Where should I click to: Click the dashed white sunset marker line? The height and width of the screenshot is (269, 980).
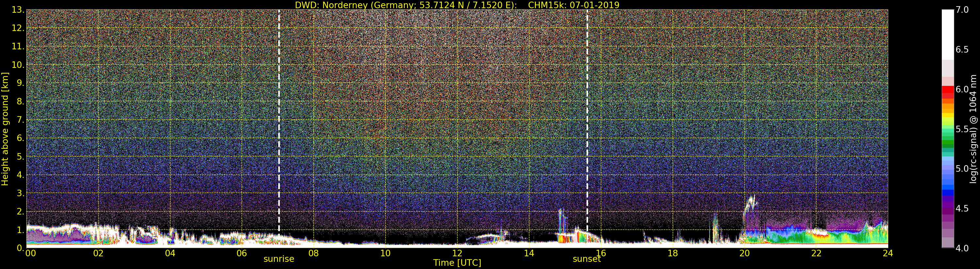point(587,120)
